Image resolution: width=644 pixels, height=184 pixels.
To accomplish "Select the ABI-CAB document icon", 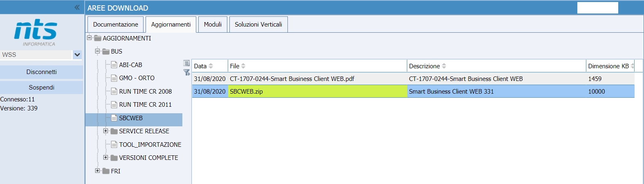I will click(x=114, y=65).
